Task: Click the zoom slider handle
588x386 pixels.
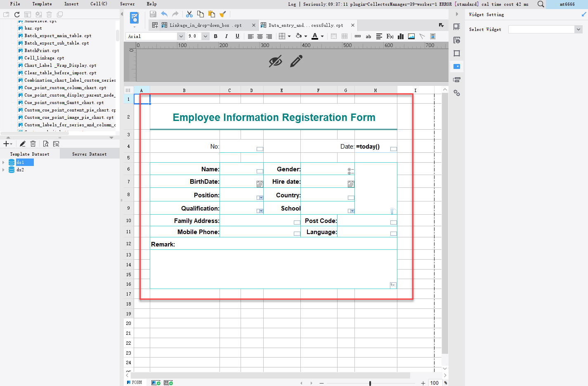Action: click(x=370, y=383)
